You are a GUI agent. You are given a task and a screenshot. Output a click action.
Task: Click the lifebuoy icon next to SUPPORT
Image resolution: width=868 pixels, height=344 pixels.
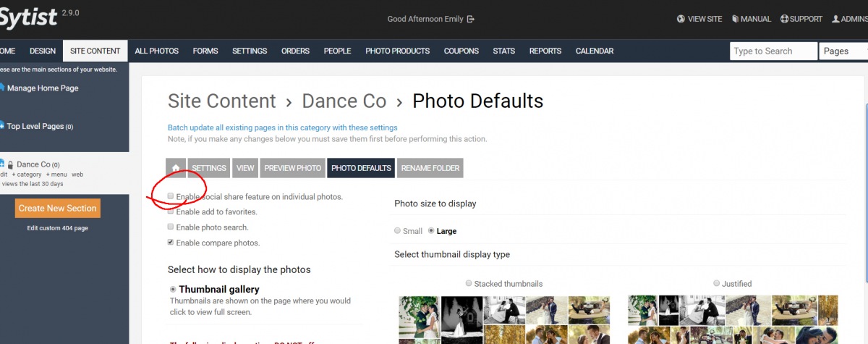click(784, 19)
